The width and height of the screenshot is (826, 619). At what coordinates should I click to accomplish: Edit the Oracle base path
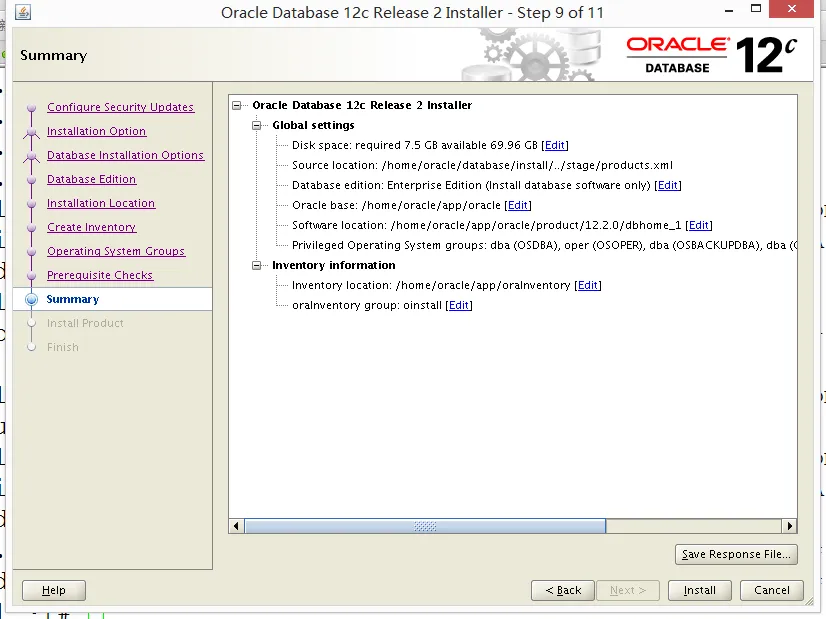[517, 205]
